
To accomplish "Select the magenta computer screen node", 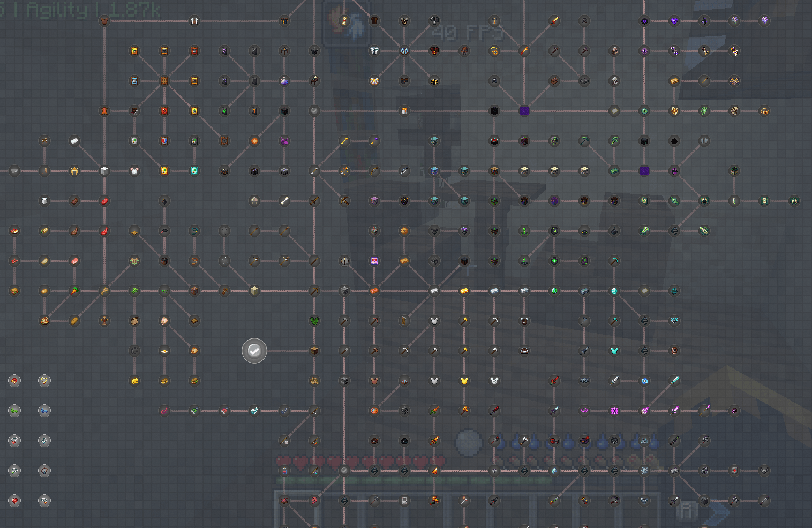I will (374, 261).
